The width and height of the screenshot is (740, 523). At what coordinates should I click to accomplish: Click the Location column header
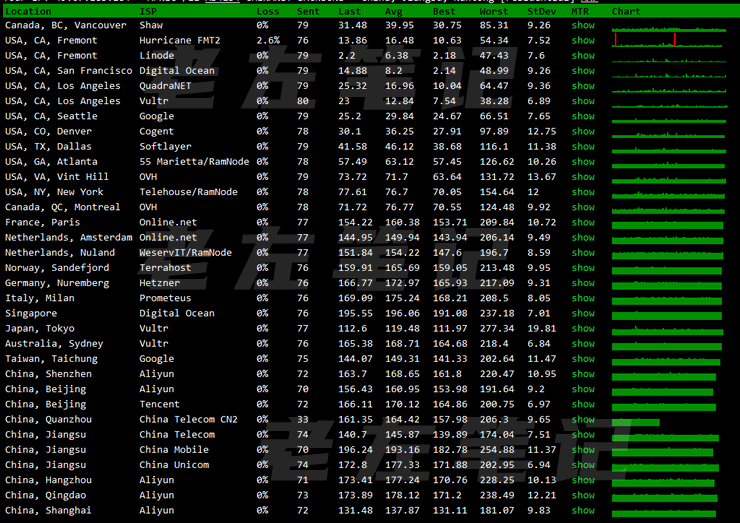point(28,11)
